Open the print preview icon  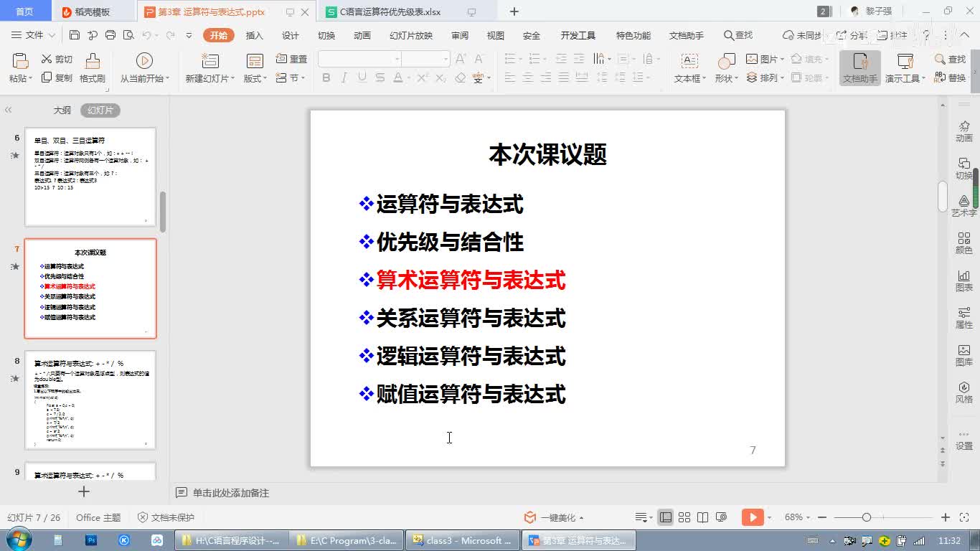pyautogui.click(x=128, y=35)
